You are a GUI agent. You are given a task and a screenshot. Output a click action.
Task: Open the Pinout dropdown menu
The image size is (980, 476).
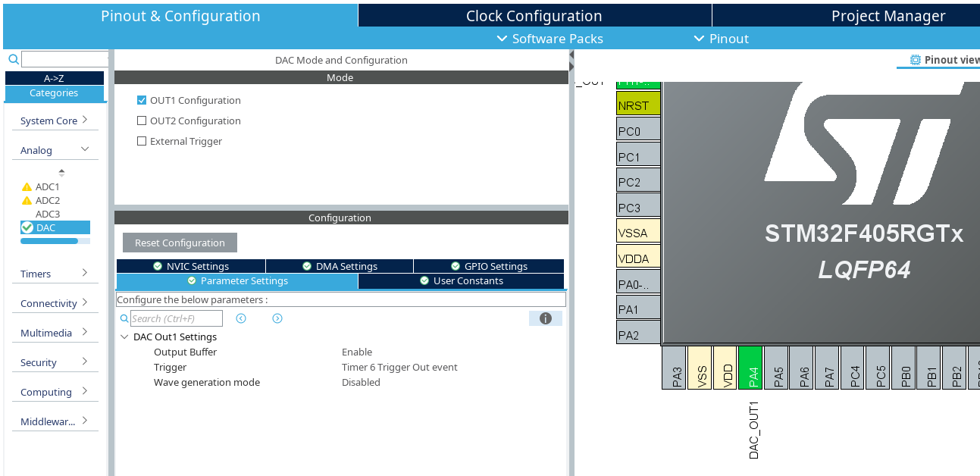[722, 39]
